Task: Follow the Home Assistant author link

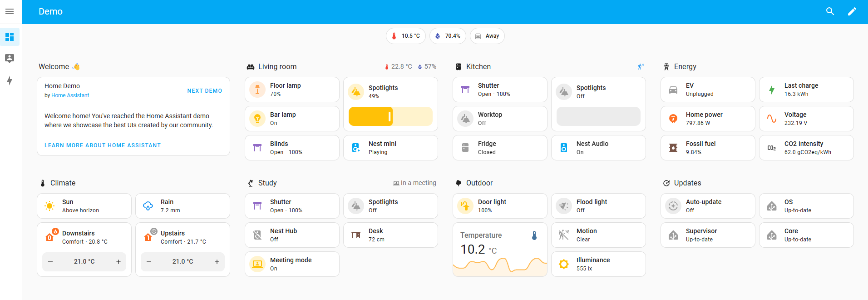Action: (x=70, y=95)
